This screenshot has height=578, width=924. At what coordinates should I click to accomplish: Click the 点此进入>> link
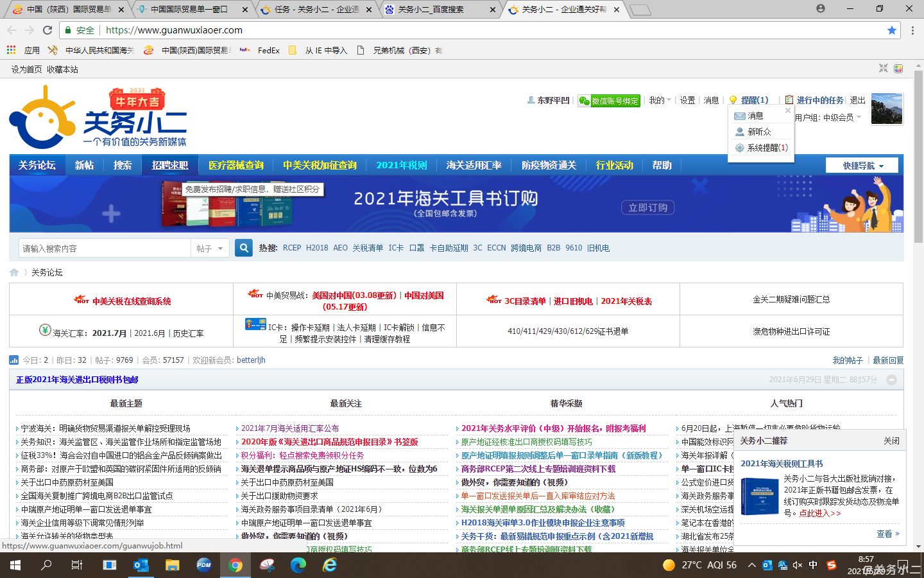tap(819, 513)
